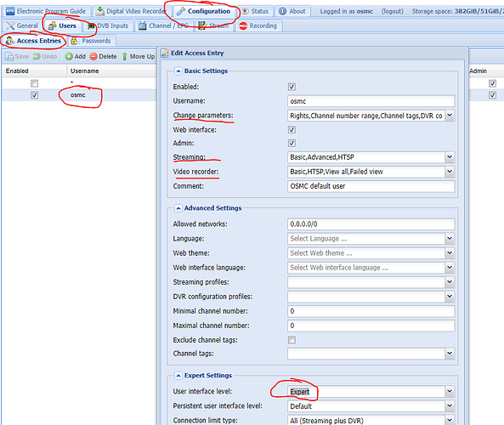Open the Streaming profiles dropdown

click(x=450, y=282)
